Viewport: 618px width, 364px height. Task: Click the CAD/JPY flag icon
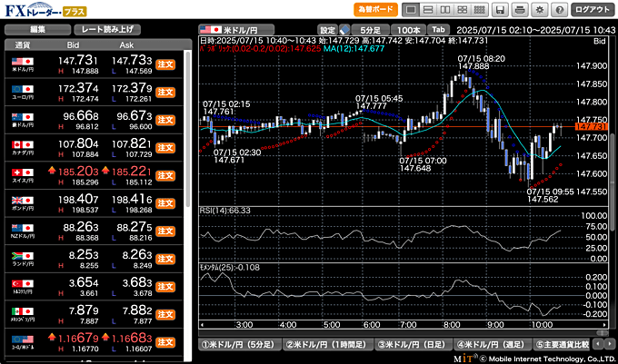23,144
